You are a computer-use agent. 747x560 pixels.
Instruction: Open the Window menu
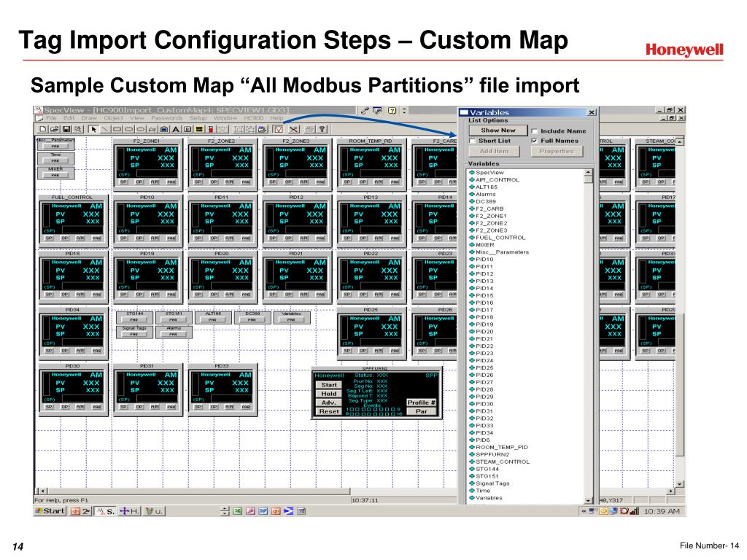[225, 117]
